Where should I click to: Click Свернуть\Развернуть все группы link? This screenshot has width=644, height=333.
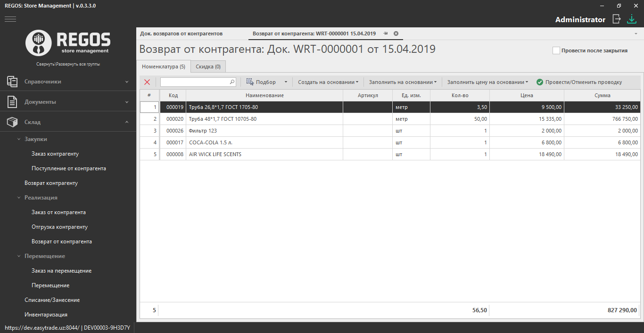pyautogui.click(x=68, y=64)
